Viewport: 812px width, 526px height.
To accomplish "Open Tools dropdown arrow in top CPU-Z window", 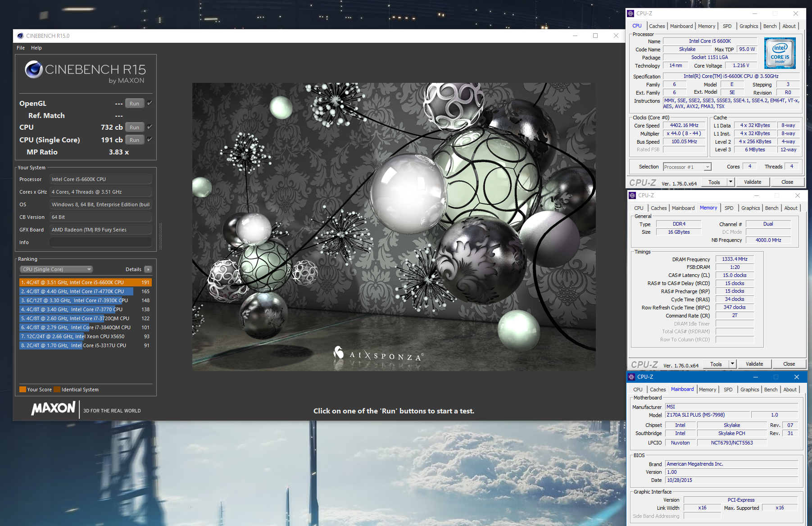I will coord(731,182).
